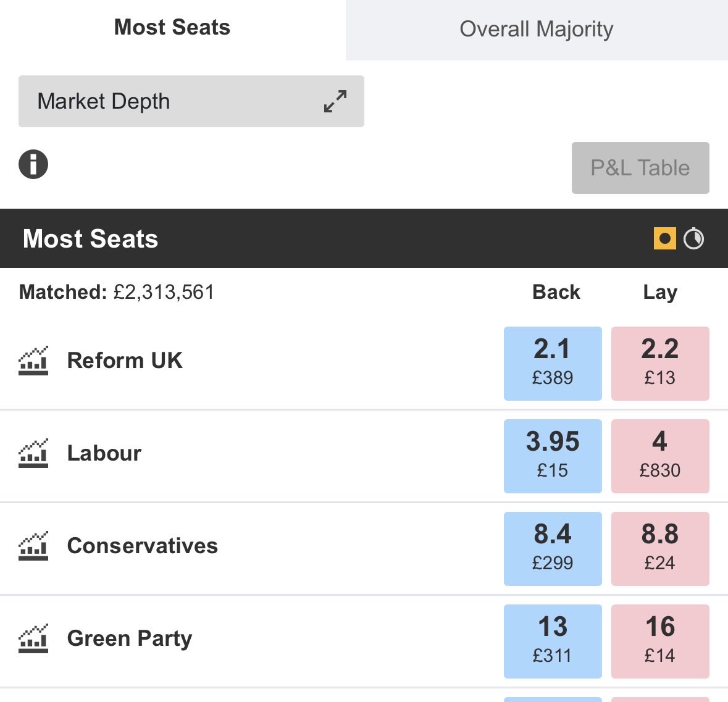The width and height of the screenshot is (728, 702).
Task: Back Reform UK at 2.1
Action: 553,364
